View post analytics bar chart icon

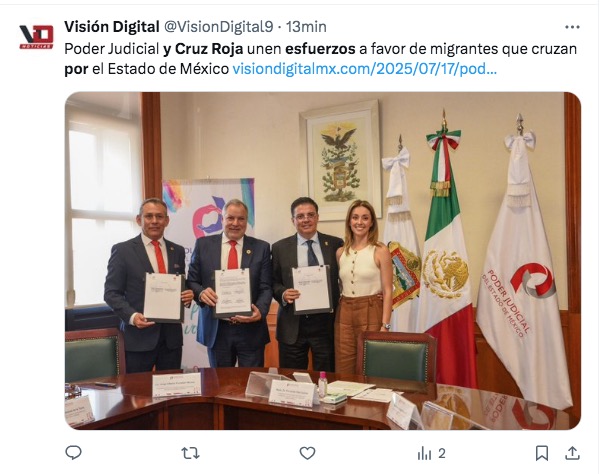tap(424, 454)
